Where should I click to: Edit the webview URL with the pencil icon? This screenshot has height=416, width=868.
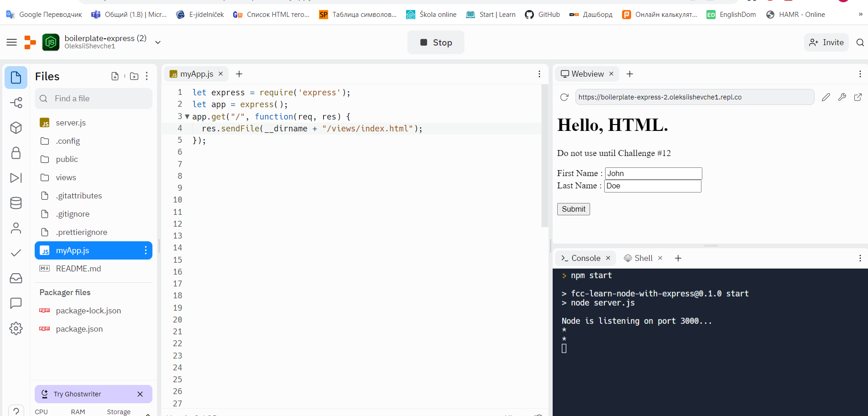tap(826, 97)
